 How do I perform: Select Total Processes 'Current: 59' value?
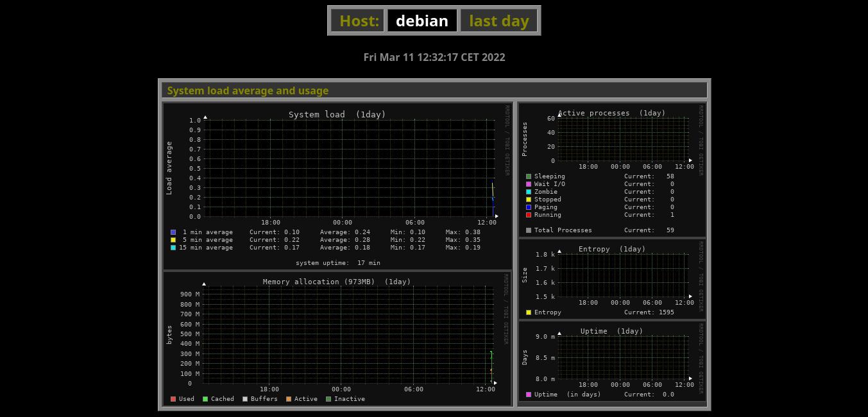(649, 230)
